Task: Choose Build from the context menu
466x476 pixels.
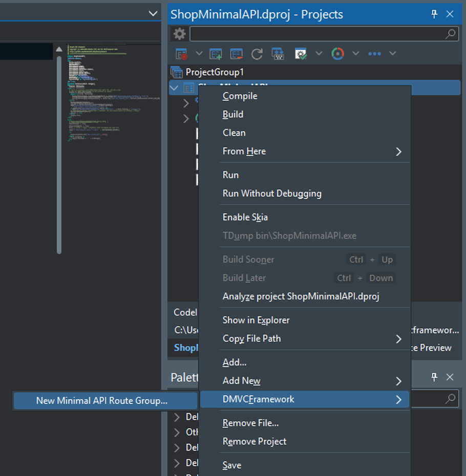Action: [x=305, y=115]
